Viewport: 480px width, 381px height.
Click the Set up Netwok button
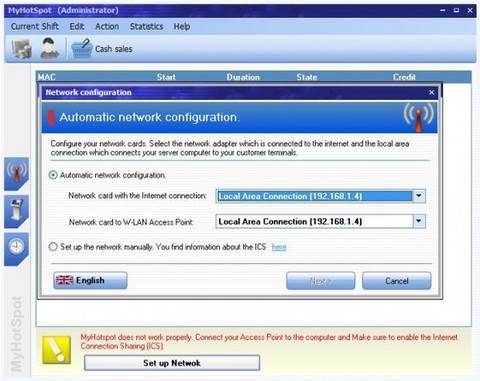point(172,363)
